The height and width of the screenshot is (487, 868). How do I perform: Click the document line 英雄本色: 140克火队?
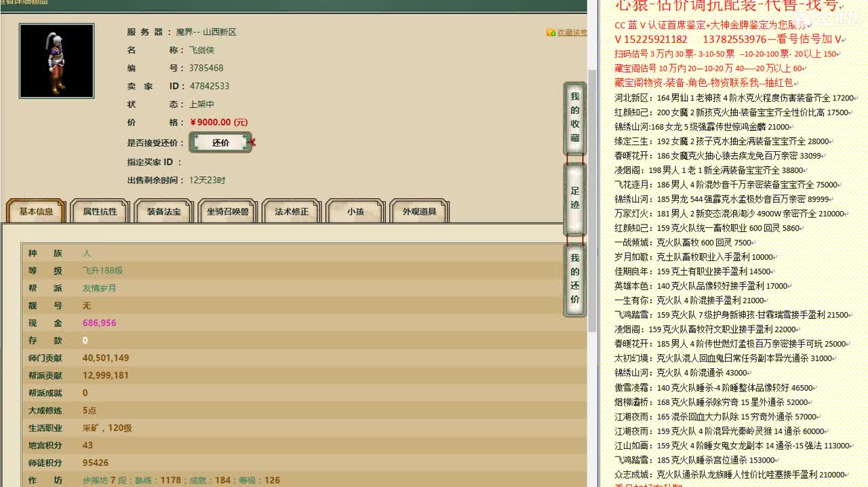(703, 286)
